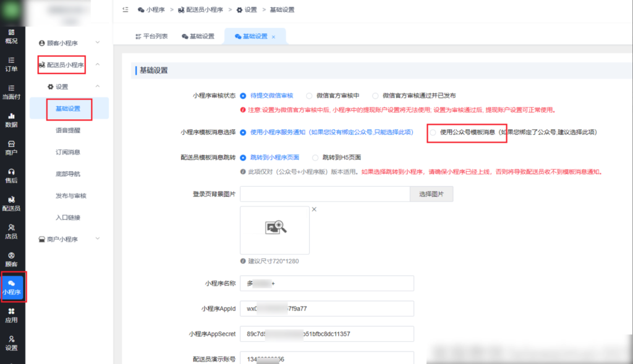Screen dimensions: 633x364
Task: Open the 订阅消息 settings page
Action: click(68, 152)
